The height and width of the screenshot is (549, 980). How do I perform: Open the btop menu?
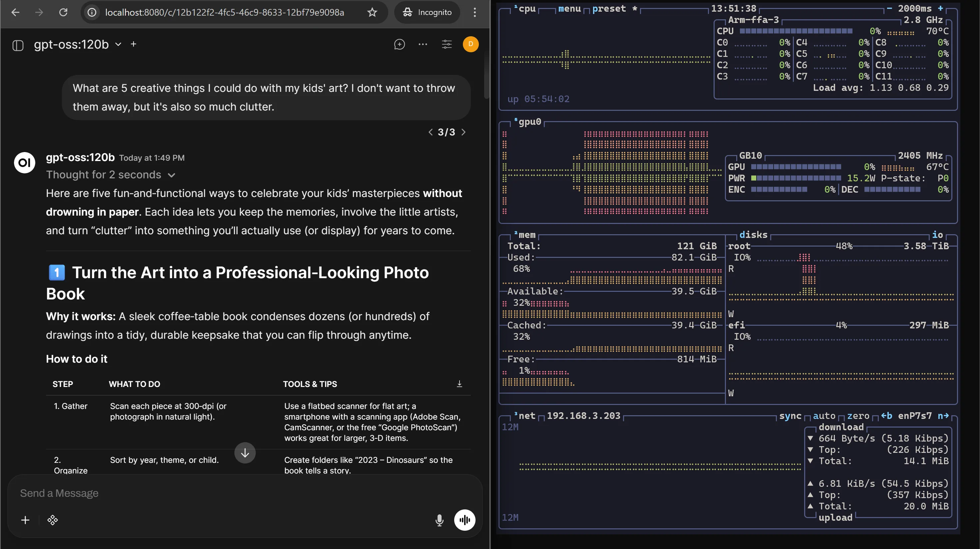(x=569, y=9)
